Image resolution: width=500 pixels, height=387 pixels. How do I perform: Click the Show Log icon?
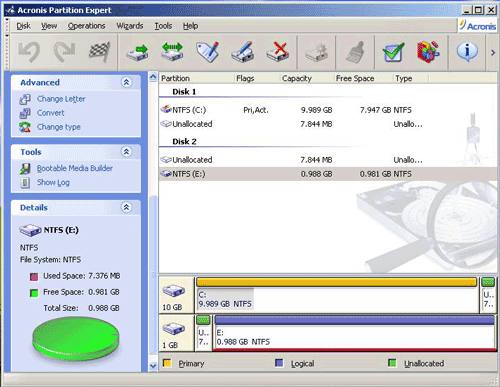(x=25, y=183)
